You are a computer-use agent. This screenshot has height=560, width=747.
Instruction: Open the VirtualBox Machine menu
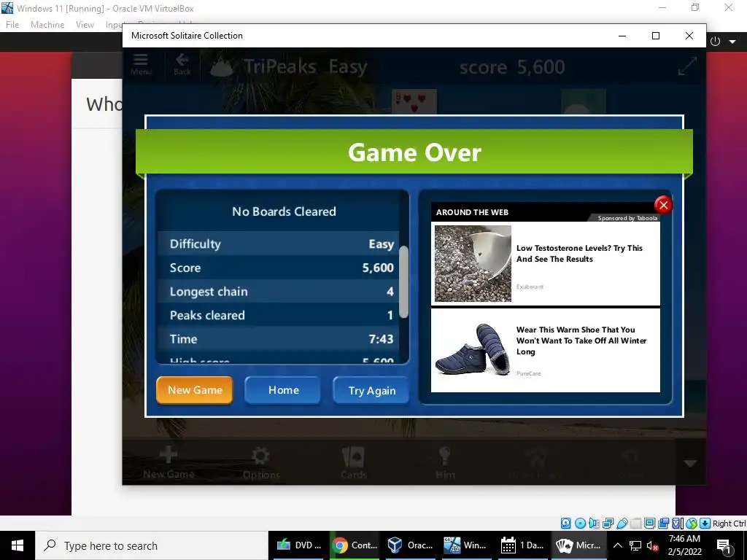[47, 24]
